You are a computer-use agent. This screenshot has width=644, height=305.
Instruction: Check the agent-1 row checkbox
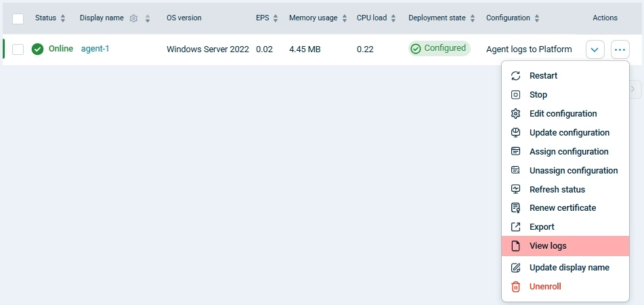tap(18, 49)
